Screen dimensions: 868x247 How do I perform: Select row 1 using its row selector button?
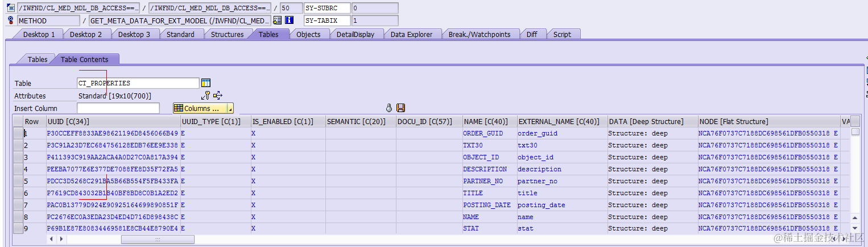click(x=18, y=133)
